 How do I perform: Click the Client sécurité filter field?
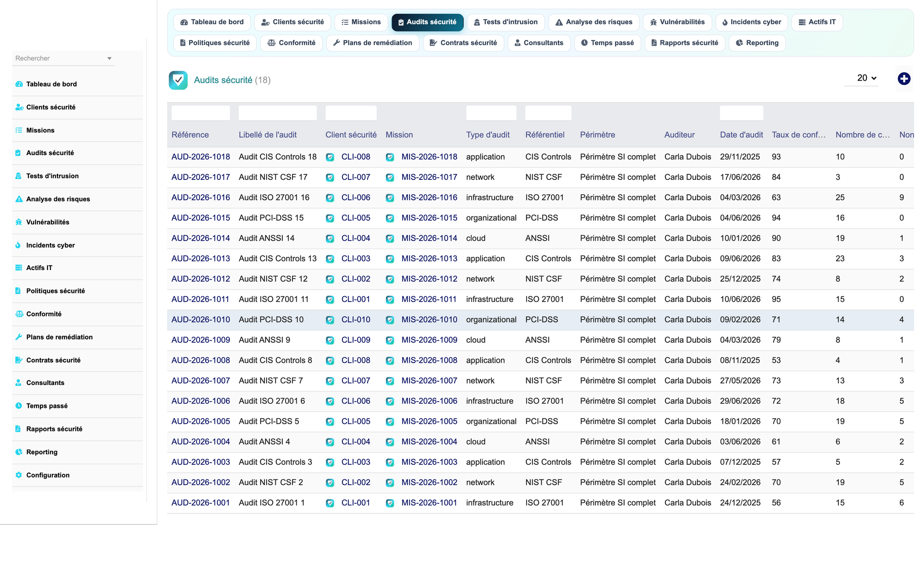point(351,113)
